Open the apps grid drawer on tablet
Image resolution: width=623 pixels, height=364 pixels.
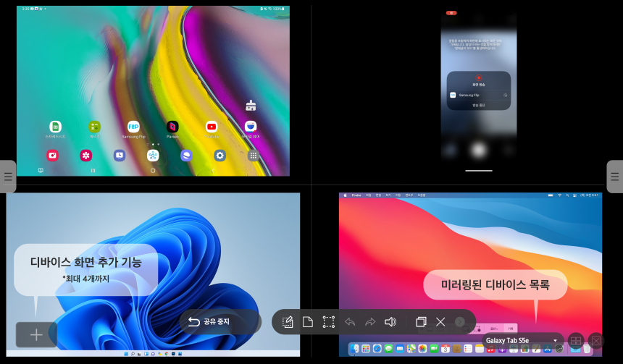pyautogui.click(x=253, y=155)
